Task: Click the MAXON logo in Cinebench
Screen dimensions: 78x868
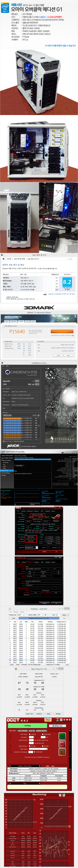Action: [13, 446]
